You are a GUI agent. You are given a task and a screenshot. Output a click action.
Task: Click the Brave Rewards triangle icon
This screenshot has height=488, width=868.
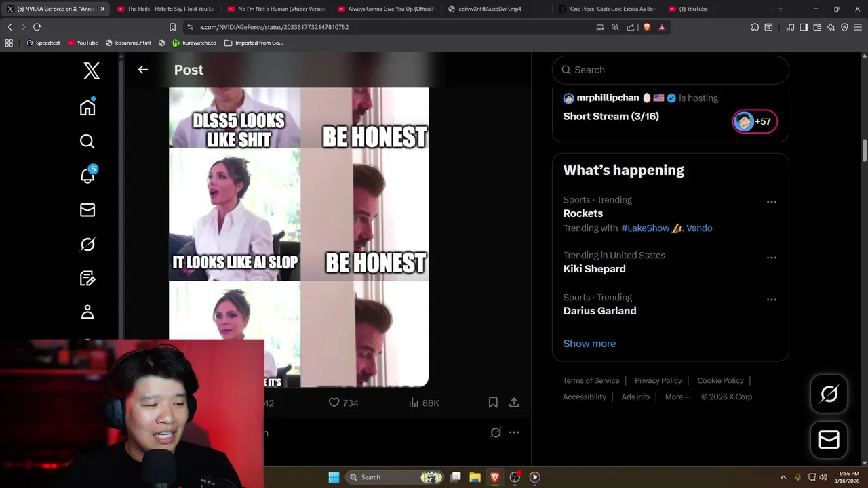pyautogui.click(x=662, y=27)
